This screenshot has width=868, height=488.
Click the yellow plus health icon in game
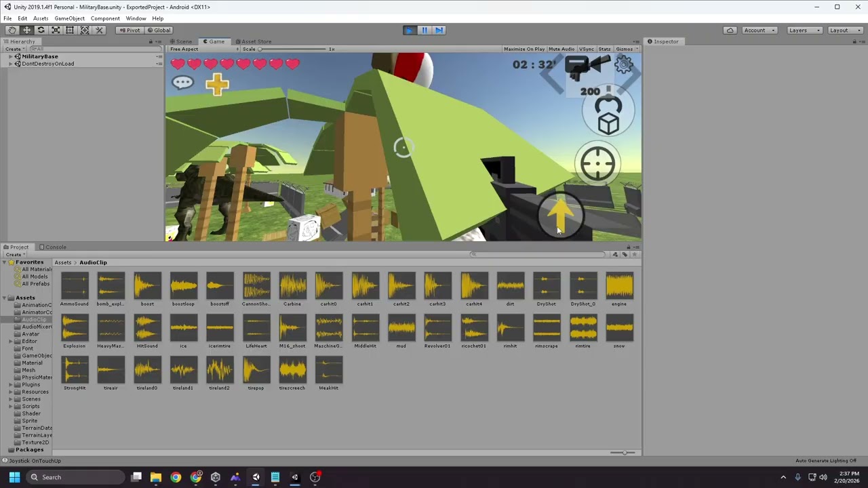coord(217,84)
